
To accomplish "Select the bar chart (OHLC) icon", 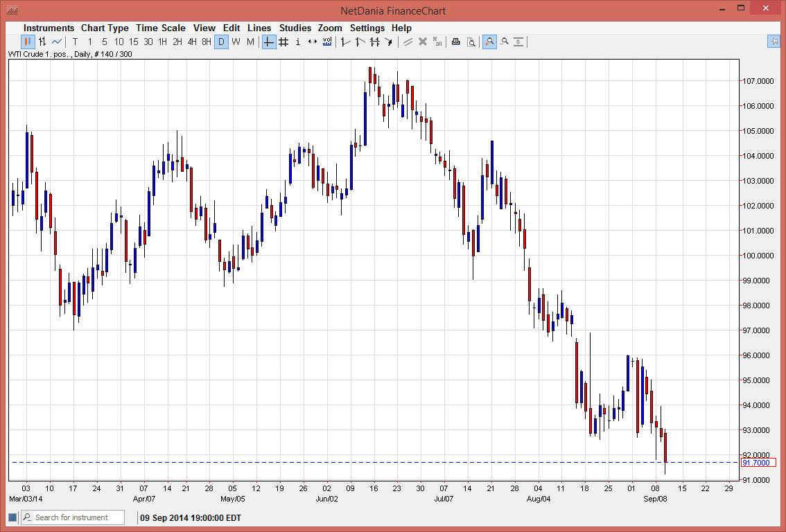I will pyautogui.click(x=42, y=42).
